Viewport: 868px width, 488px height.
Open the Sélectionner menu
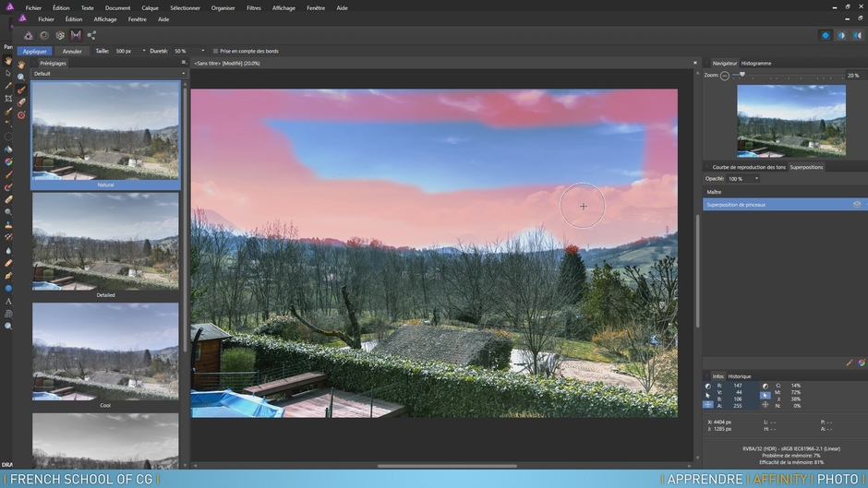185,8
